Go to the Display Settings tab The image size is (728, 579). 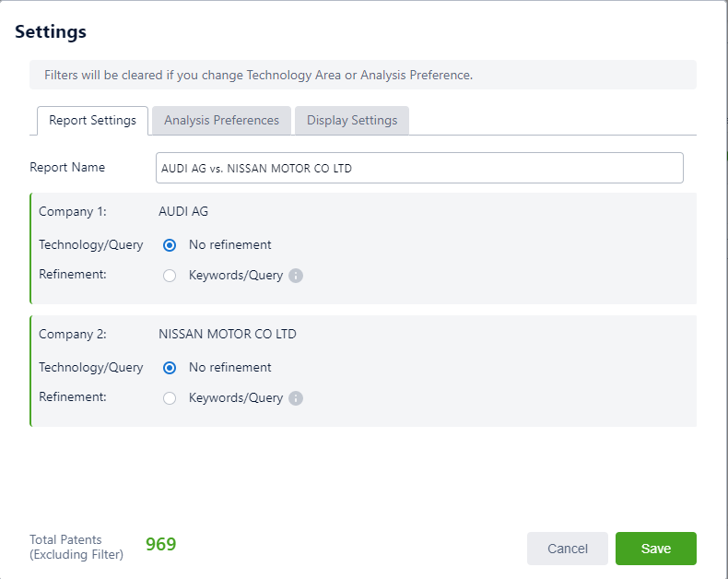tap(352, 121)
